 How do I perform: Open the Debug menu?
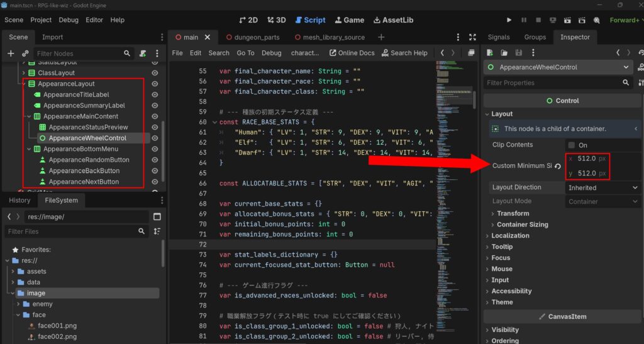click(68, 19)
